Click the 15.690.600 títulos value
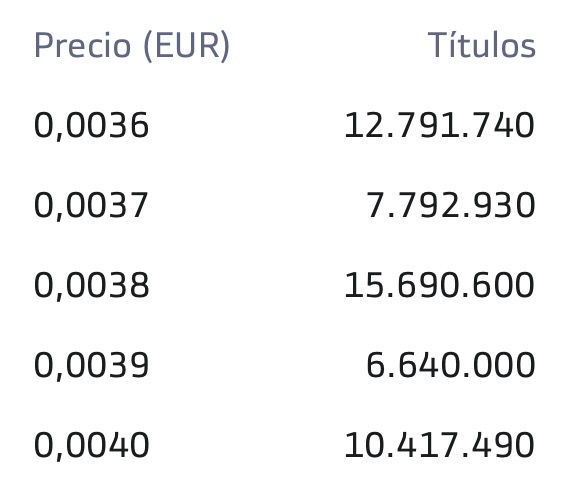Image resolution: width=562 pixels, height=500 pixels. [439, 285]
